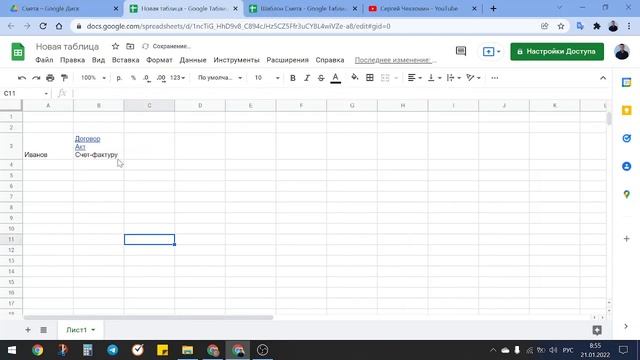This screenshot has height=360, width=640.
Task: Open the Правка menu
Action: click(x=72, y=60)
